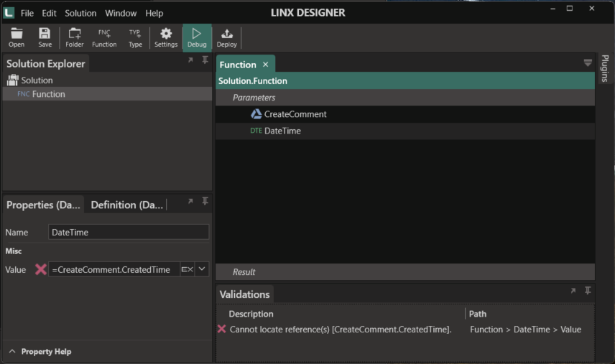Image resolution: width=615 pixels, height=364 pixels.
Task: Float the Validations panel with arrow icon
Action: [x=573, y=290]
